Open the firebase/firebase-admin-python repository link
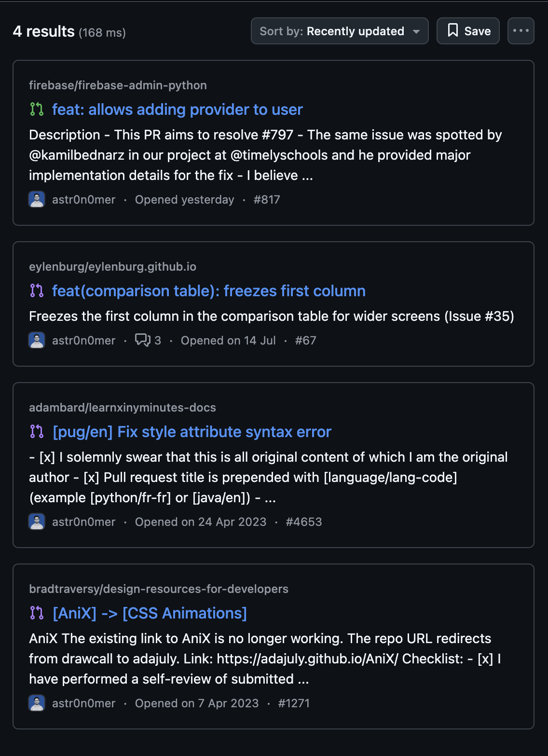548x756 pixels. click(117, 85)
